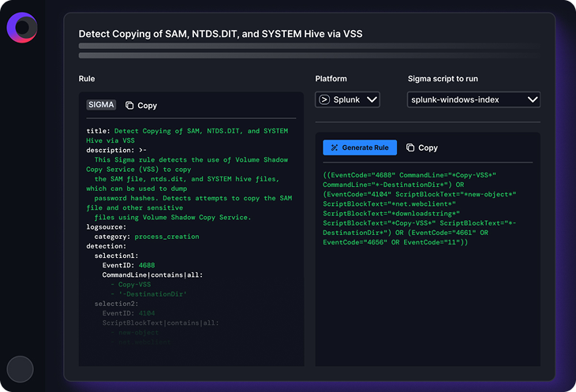The image size is (576, 392).
Task: Click the magic wand icon in Generate Rule
Action: (x=335, y=147)
